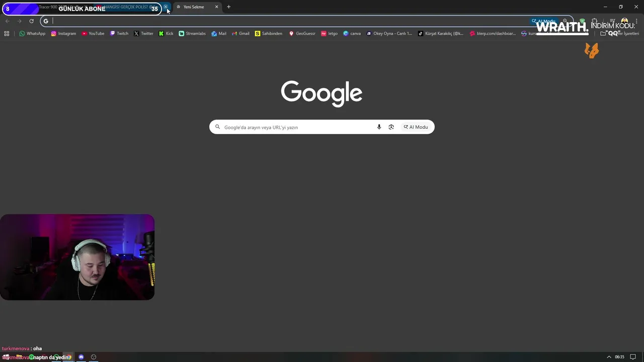Open Chrome three-dot menu
Screen dimensions: 644x362
(x=636, y=21)
